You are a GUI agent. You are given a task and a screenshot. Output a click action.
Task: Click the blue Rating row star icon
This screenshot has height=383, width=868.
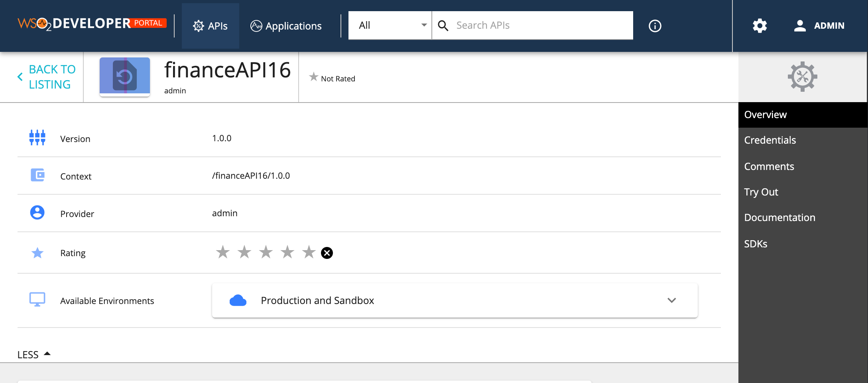(37, 253)
